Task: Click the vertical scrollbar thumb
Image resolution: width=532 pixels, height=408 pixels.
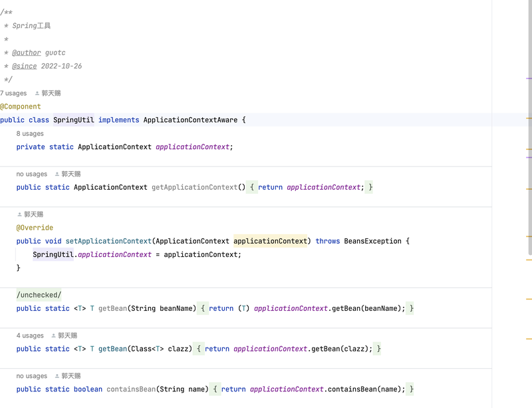Action: click(530, 127)
